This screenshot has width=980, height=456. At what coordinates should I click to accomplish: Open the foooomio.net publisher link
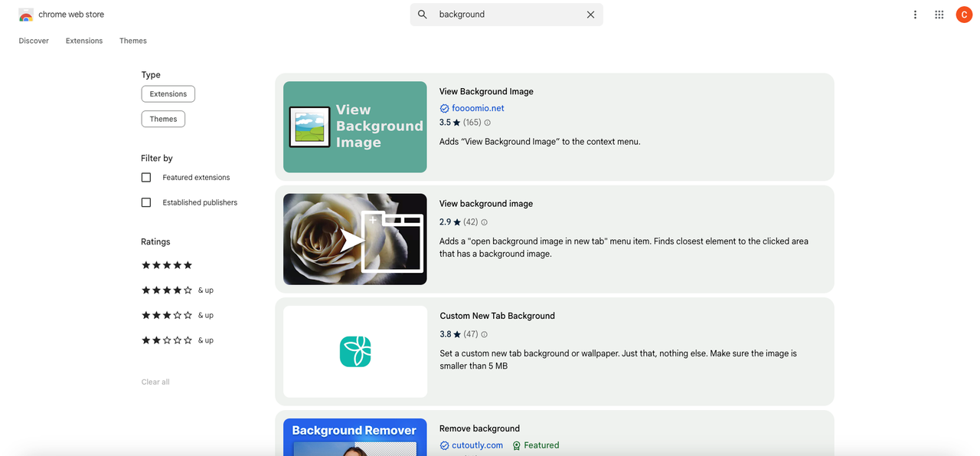(478, 109)
